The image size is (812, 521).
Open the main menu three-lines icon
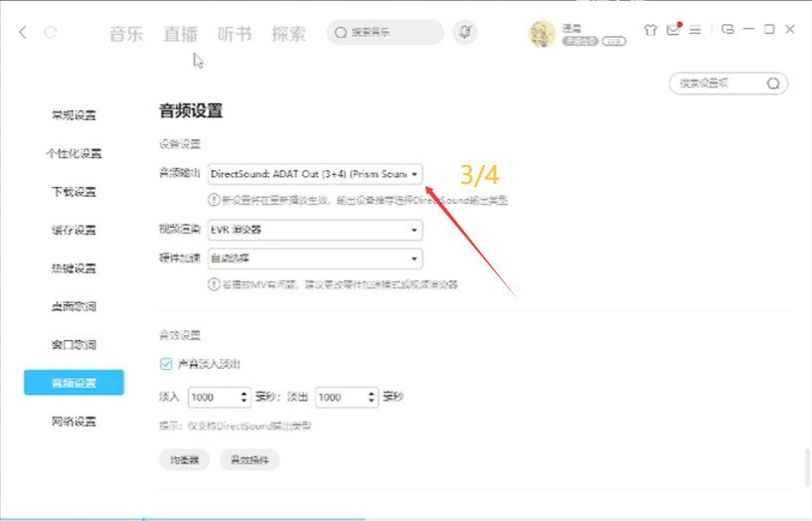(x=695, y=30)
